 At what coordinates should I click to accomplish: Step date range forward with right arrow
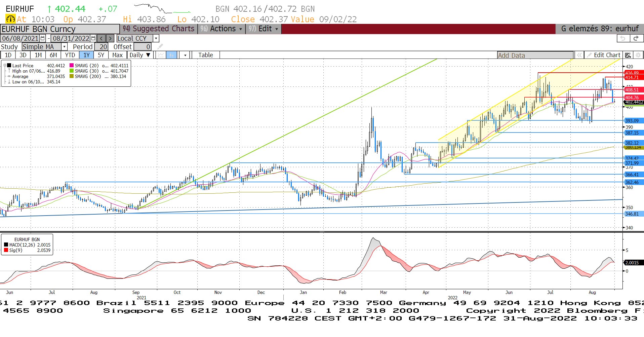tap(110, 38)
